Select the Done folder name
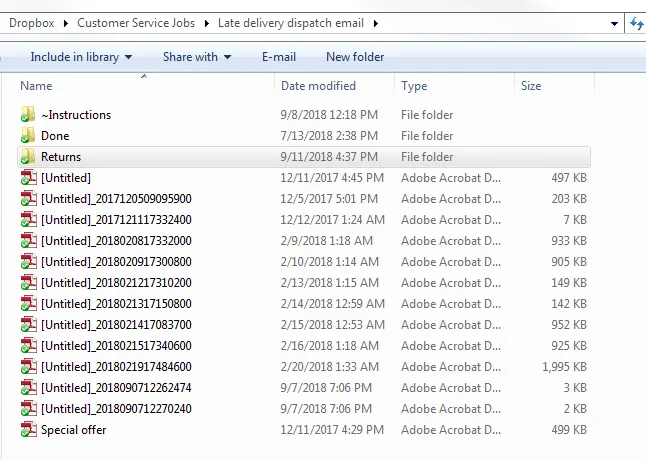Image resolution: width=646 pixels, height=460 pixels. tap(55, 136)
